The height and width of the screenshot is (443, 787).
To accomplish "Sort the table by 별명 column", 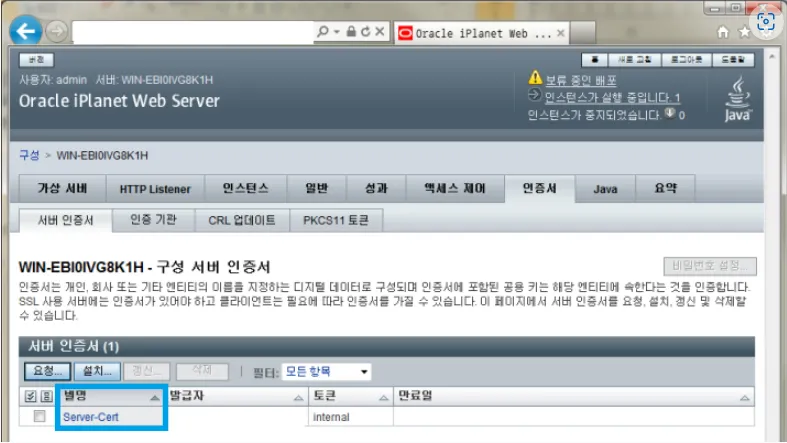I will pos(110,396).
